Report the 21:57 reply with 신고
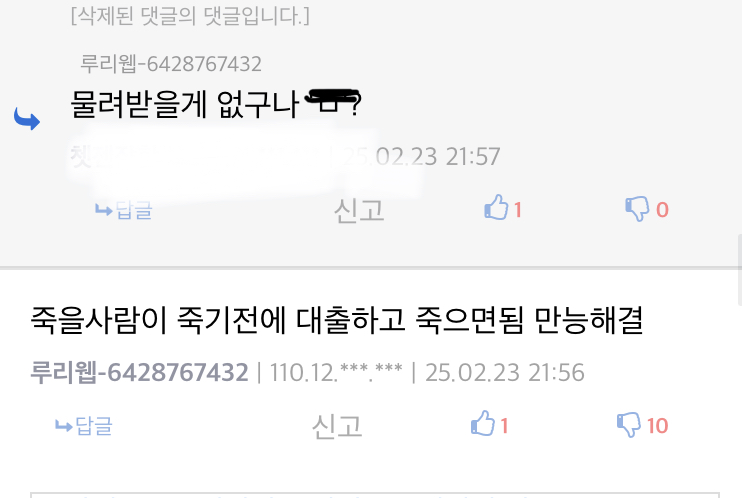This screenshot has height=498, width=742. (x=359, y=211)
